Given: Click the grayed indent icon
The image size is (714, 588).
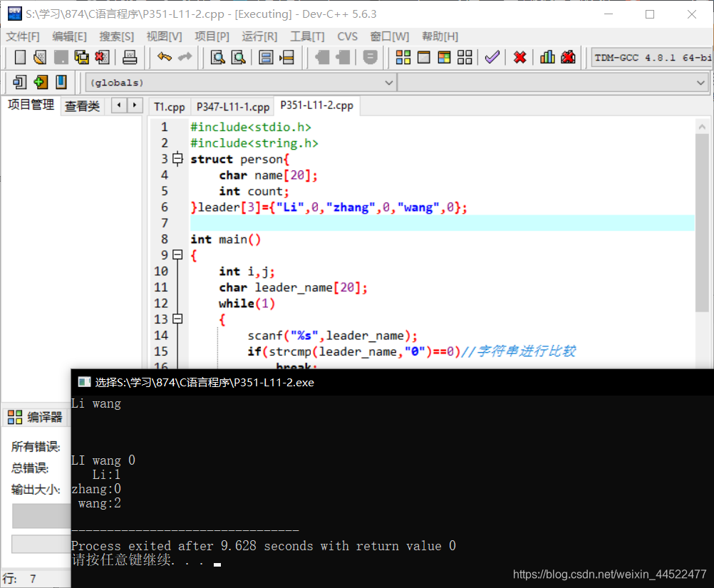Looking at the screenshot, I should coord(322,58).
